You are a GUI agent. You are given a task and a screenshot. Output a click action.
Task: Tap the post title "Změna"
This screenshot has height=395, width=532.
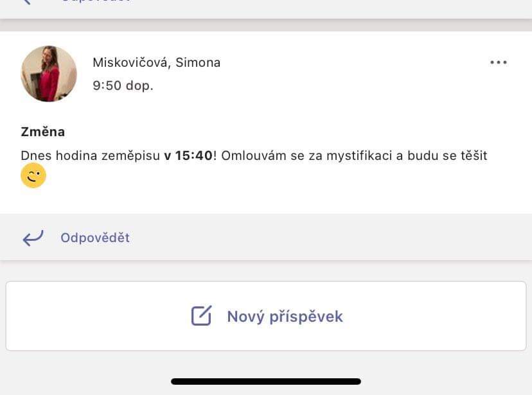point(43,132)
